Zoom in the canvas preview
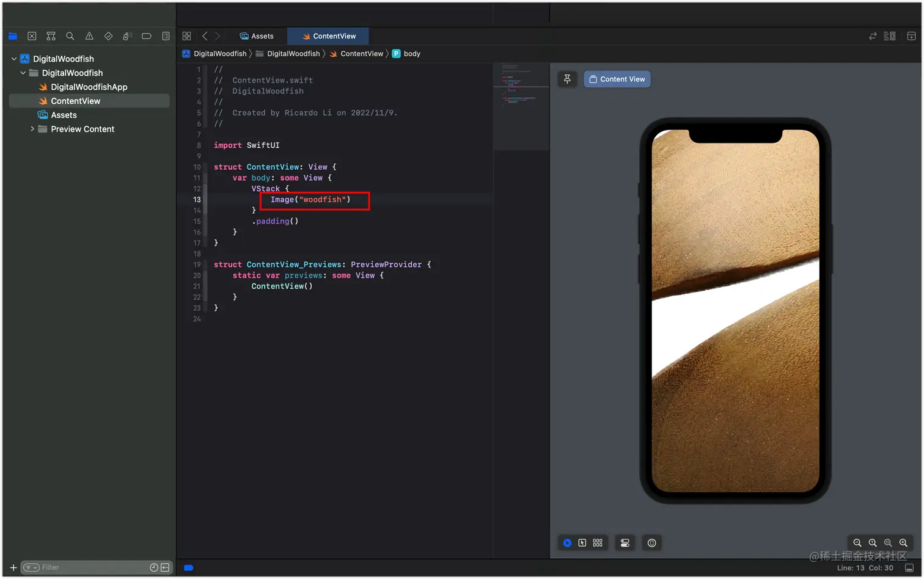The height and width of the screenshot is (579, 924). (x=903, y=543)
